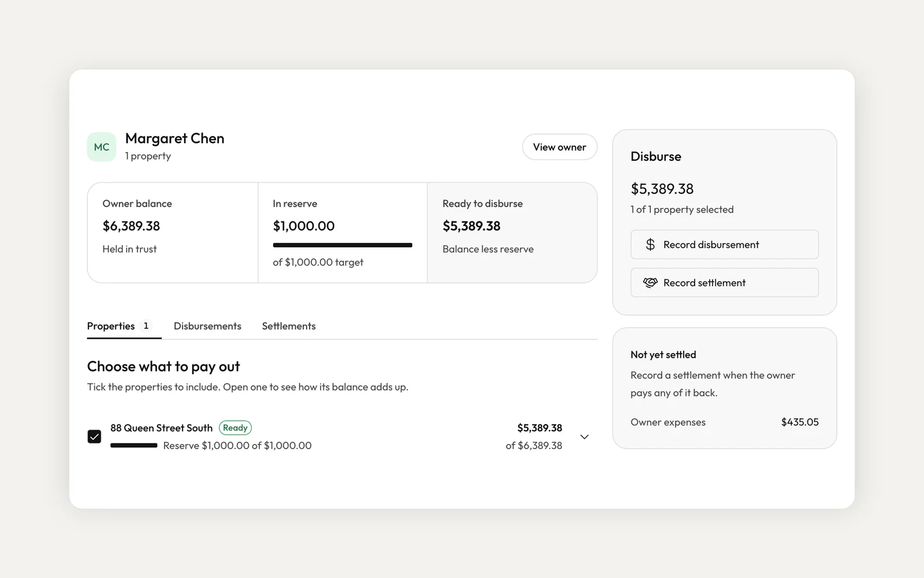
Task: Click 'Reserve $1,000.00 of $1,000.00' text
Action: [x=237, y=446]
